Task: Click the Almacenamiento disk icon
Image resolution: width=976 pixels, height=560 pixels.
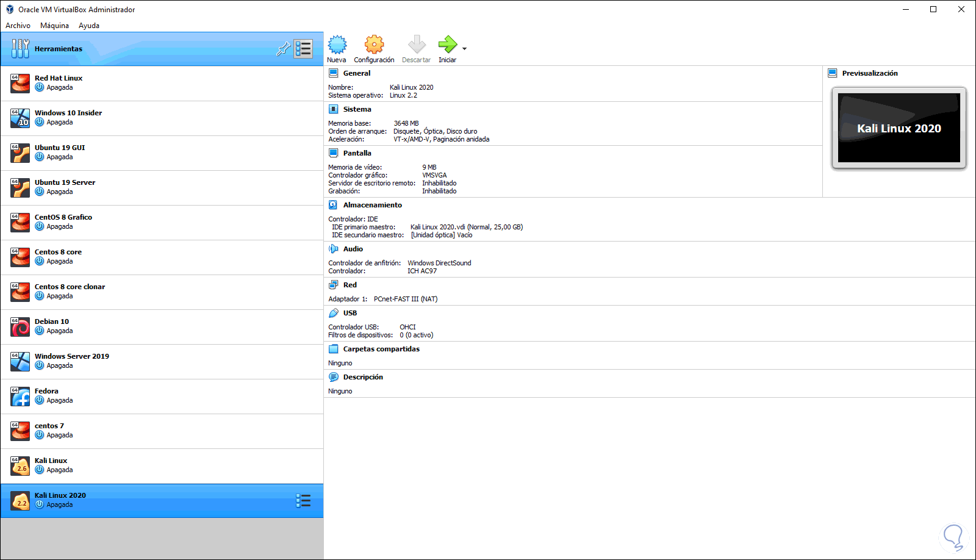Action: point(333,205)
